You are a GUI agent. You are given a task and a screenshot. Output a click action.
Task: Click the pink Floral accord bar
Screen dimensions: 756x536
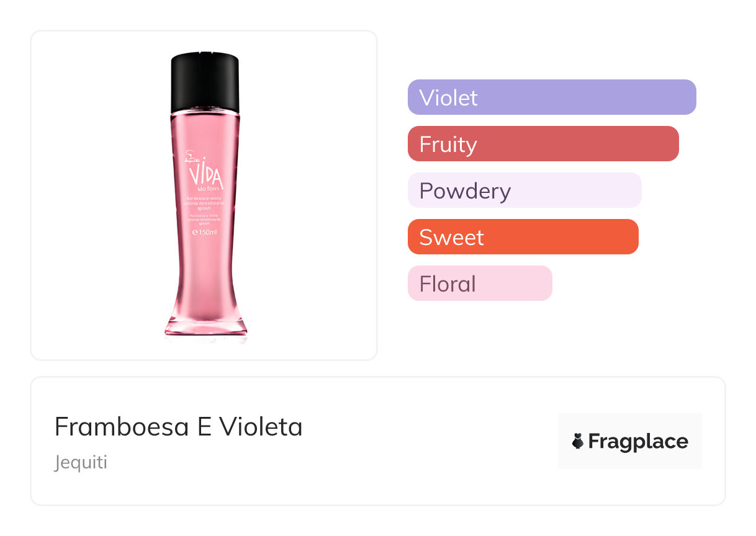pos(479,284)
